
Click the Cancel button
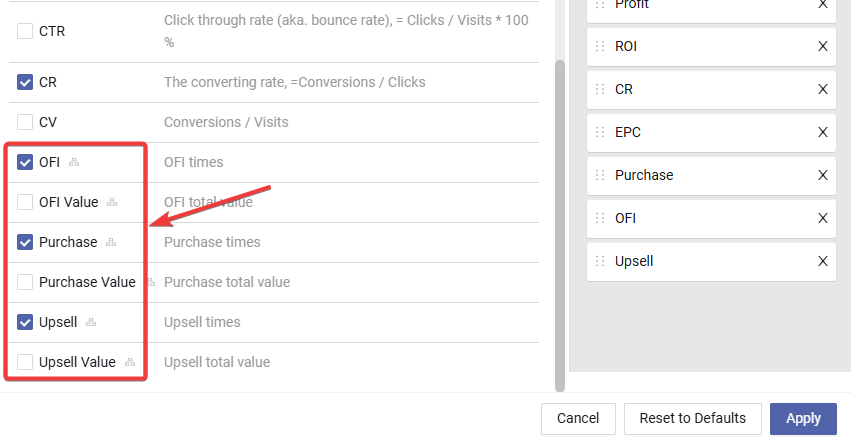pos(578,419)
